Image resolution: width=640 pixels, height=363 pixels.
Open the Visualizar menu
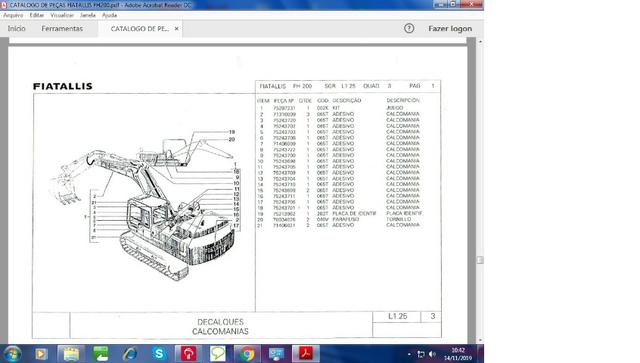click(x=62, y=15)
